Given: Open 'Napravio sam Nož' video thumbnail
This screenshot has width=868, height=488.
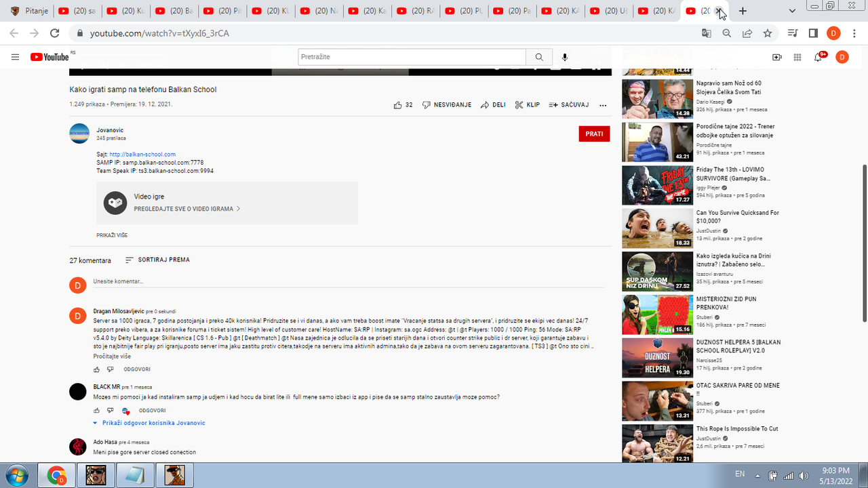Looking at the screenshot, I should coord(658,99).
